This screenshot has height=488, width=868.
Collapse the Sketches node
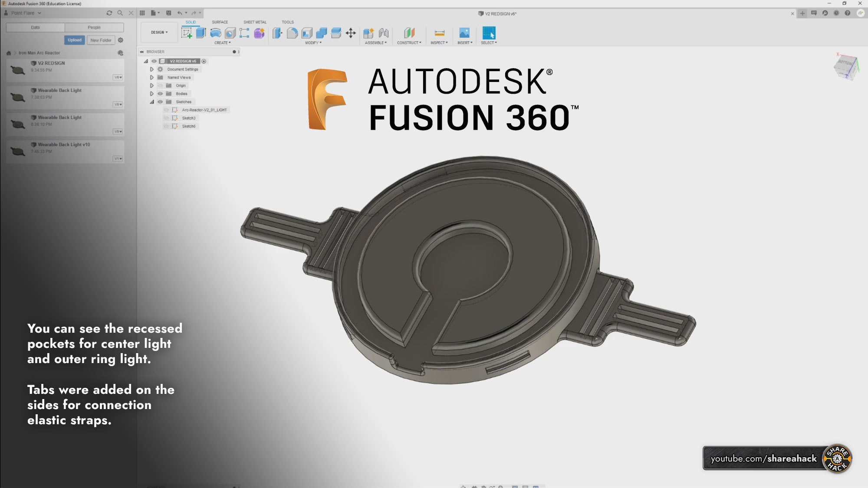click(x=152, y=102)
